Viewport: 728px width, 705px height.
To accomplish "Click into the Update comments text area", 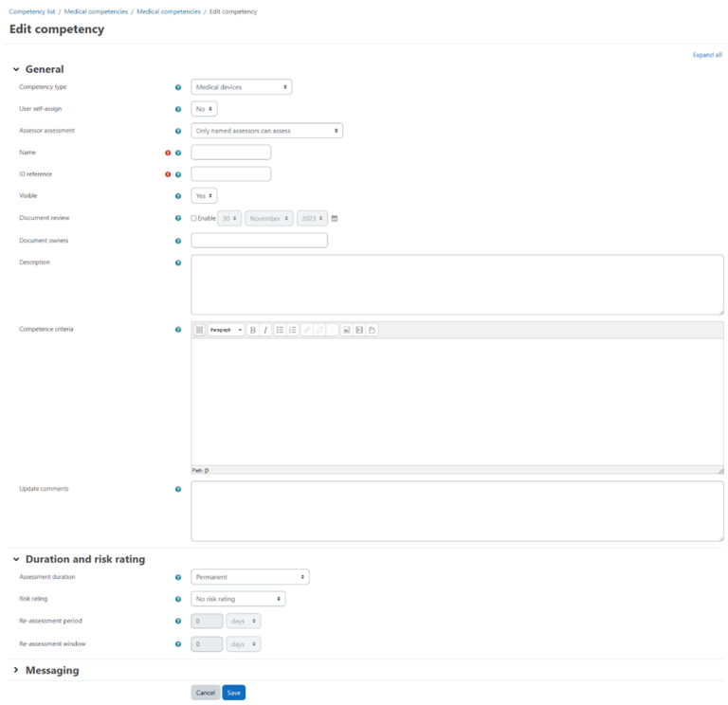I will point(457,511).
